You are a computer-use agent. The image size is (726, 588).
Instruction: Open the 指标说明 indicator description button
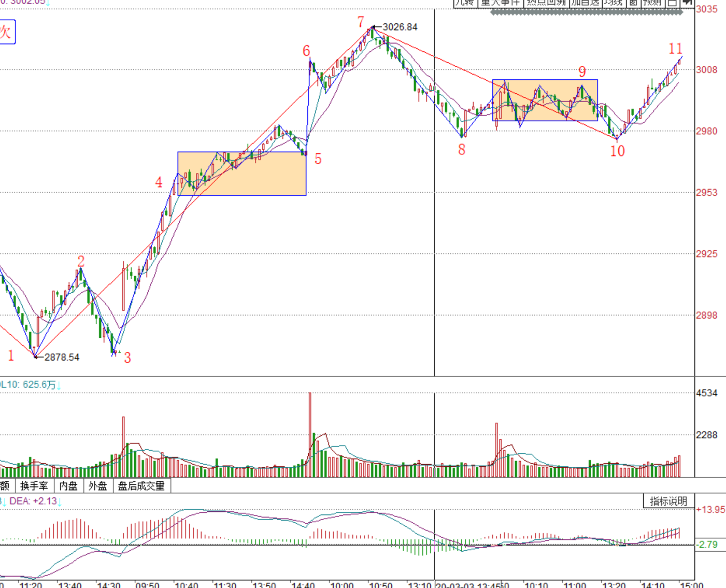(668, 501)
